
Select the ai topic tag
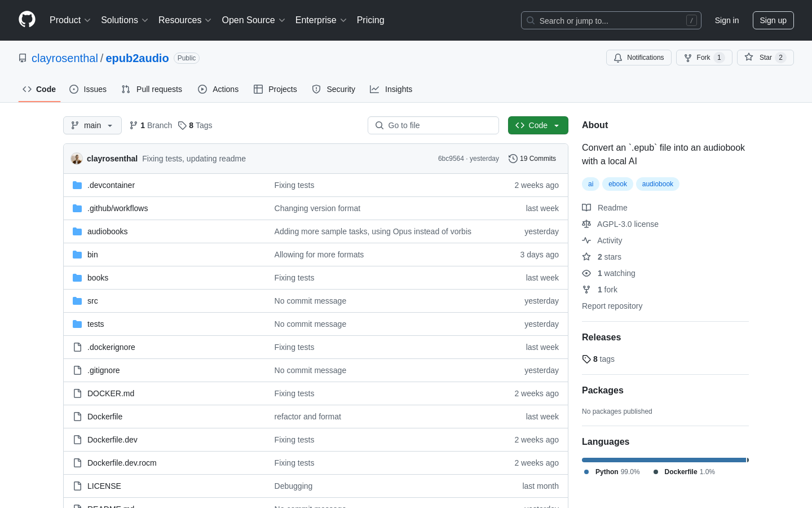pyautogui.click(x=590, y=184)
